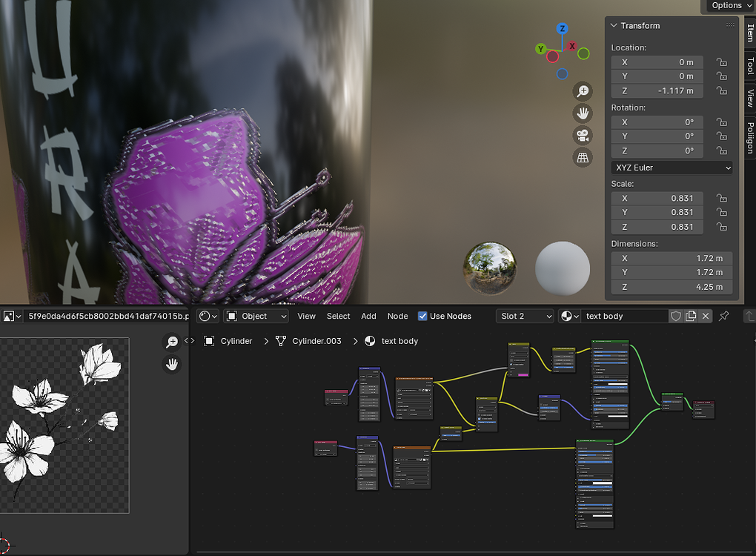Click the viewport zoom magnifier icon

click(x=583, y=91)
